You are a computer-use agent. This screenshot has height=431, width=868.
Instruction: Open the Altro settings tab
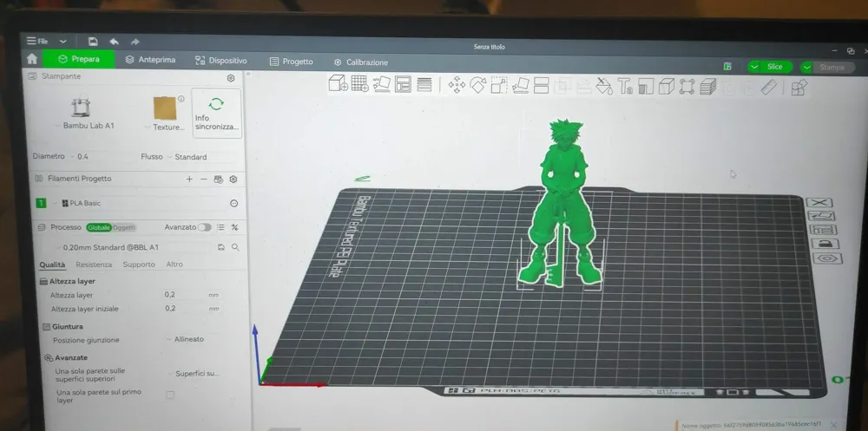pos(174,264)
